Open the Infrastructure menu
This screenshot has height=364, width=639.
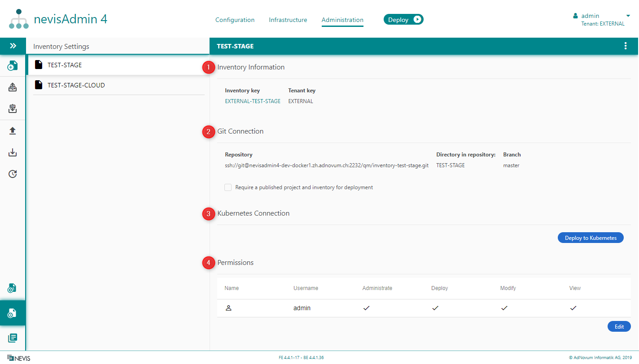[x=288, y=20]
